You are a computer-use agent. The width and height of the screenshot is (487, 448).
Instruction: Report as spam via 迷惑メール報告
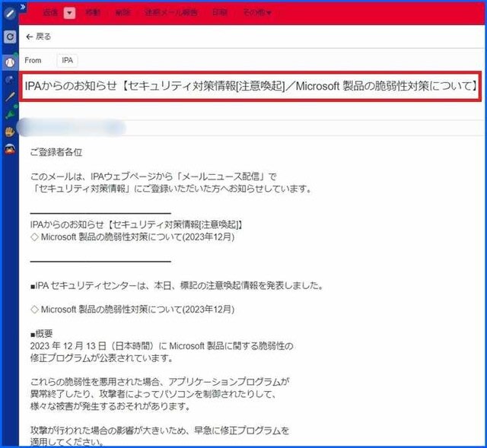170,13
